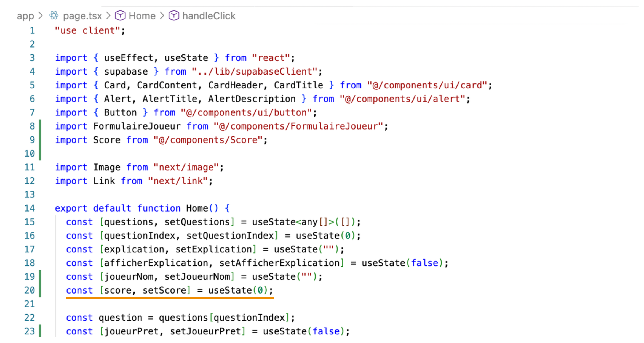Screen dimensions: 644x343
Task: Click chevron separator after Home breadcrumb
Action: 162,15
